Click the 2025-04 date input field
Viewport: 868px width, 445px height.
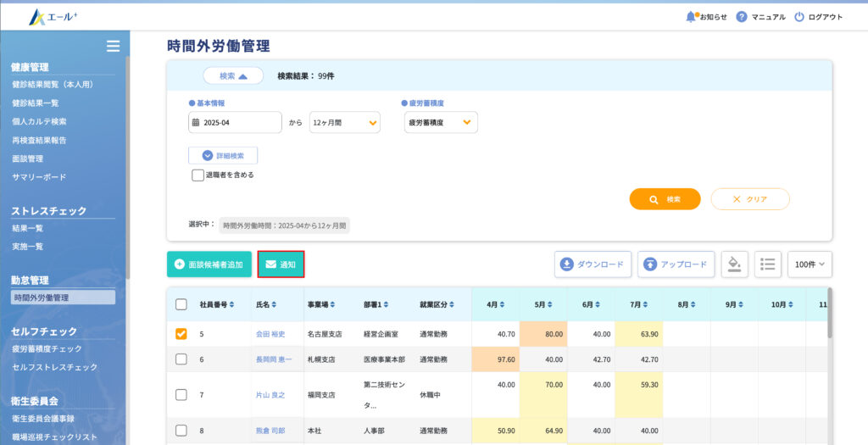click(236, 123)
